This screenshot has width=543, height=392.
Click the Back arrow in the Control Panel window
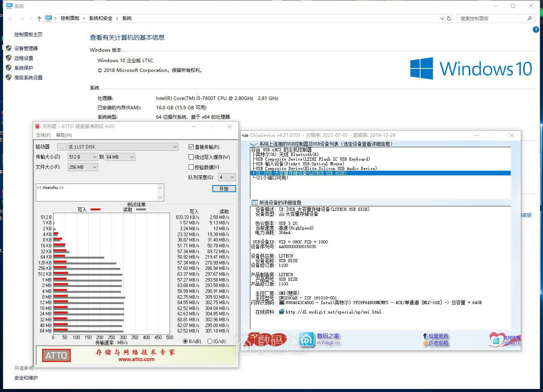(11, 18)
